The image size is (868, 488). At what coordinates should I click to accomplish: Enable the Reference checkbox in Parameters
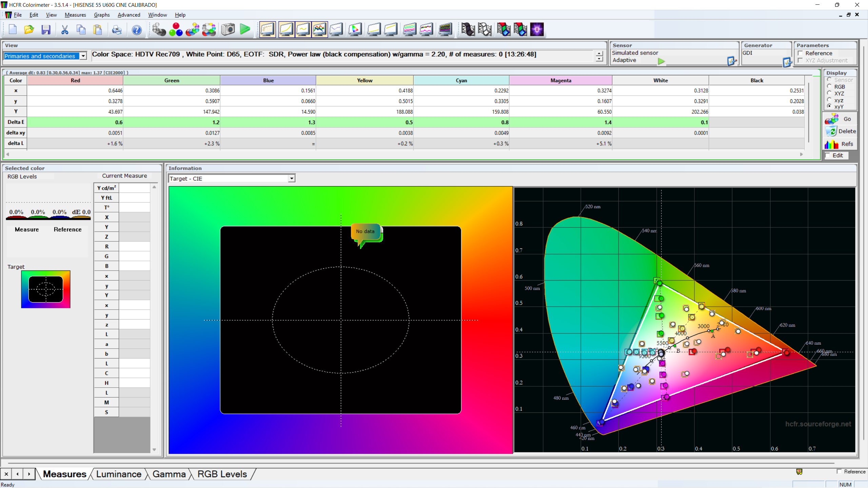[800, 53]
